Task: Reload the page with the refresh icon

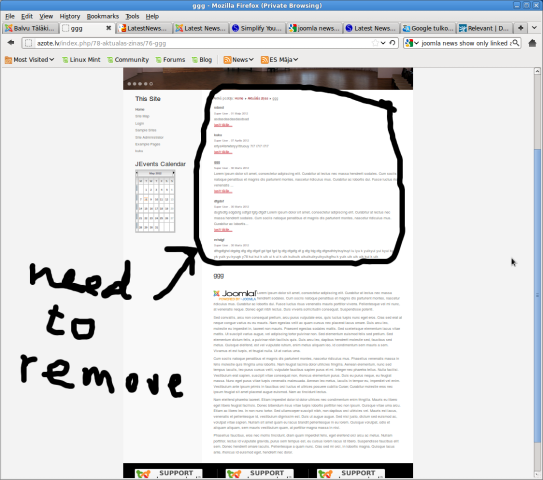Action: 392,43
